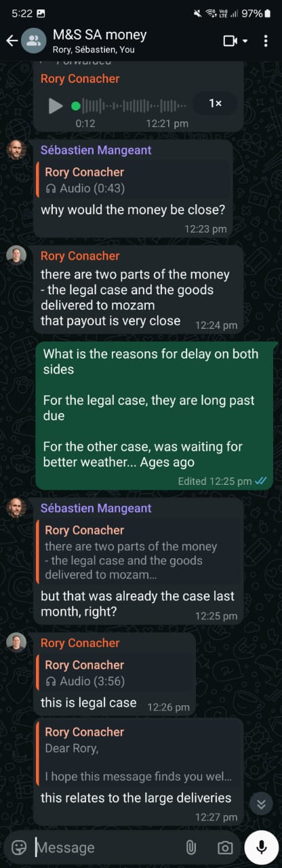Open quoted Audio (0:43) reply
This screenshot has height=868, width=282.
133,180
